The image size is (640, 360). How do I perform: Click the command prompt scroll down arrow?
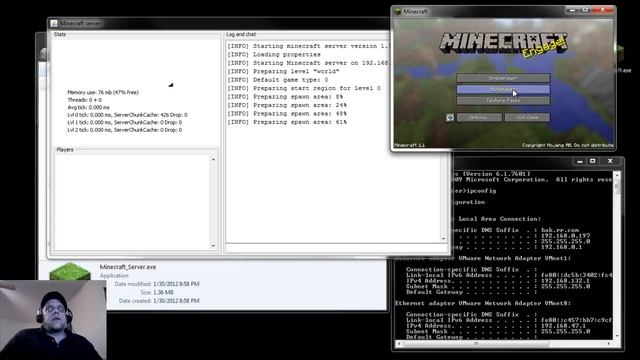click(x=617, y=336)
